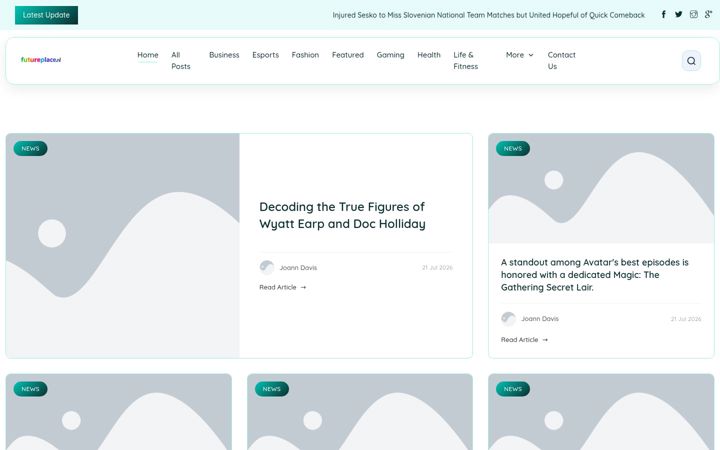The height and width of the screenshot is (450, 720).
Task: Click arrow beside Read Article on Wyatt Earp card
Action: click(303, 287)
